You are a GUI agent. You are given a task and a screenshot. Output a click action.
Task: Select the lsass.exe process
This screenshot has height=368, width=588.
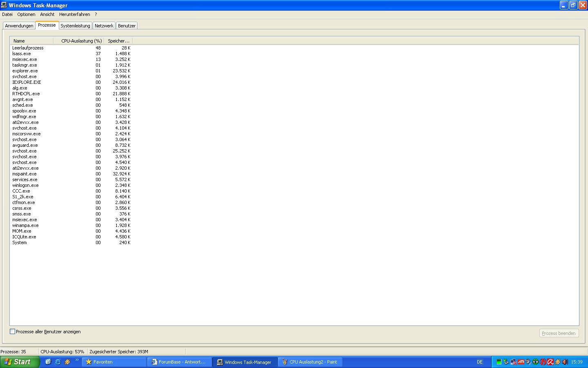(71, 54)
